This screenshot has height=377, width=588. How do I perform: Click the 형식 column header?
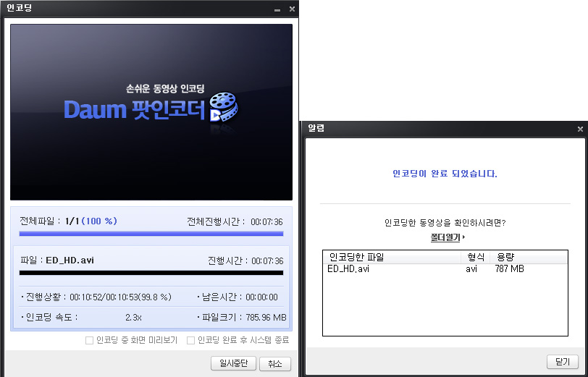(x=476, y=257)
